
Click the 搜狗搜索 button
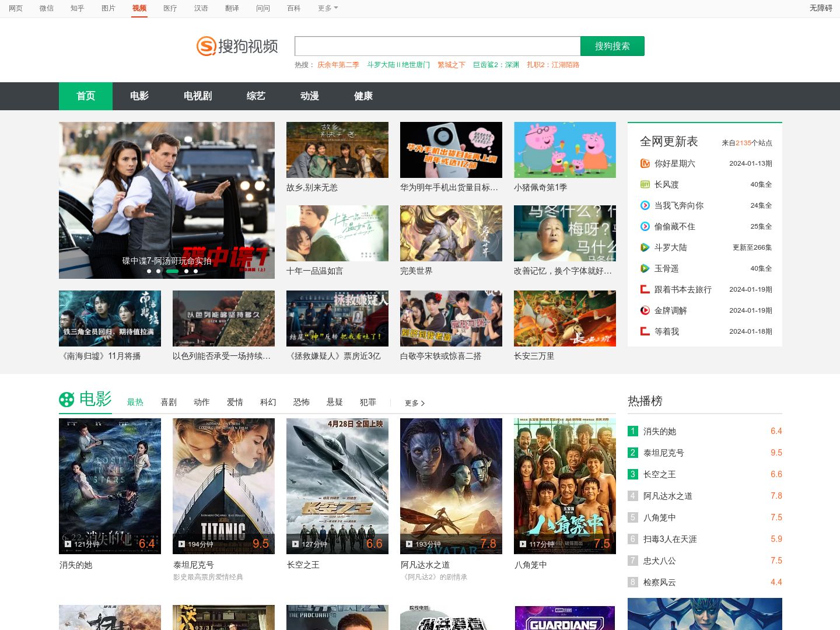612,46
